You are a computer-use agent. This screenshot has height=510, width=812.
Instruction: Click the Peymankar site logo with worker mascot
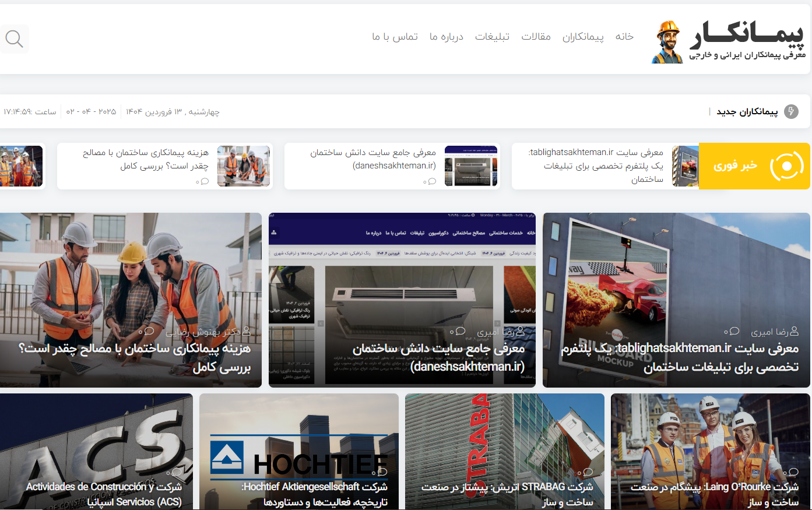729,41
